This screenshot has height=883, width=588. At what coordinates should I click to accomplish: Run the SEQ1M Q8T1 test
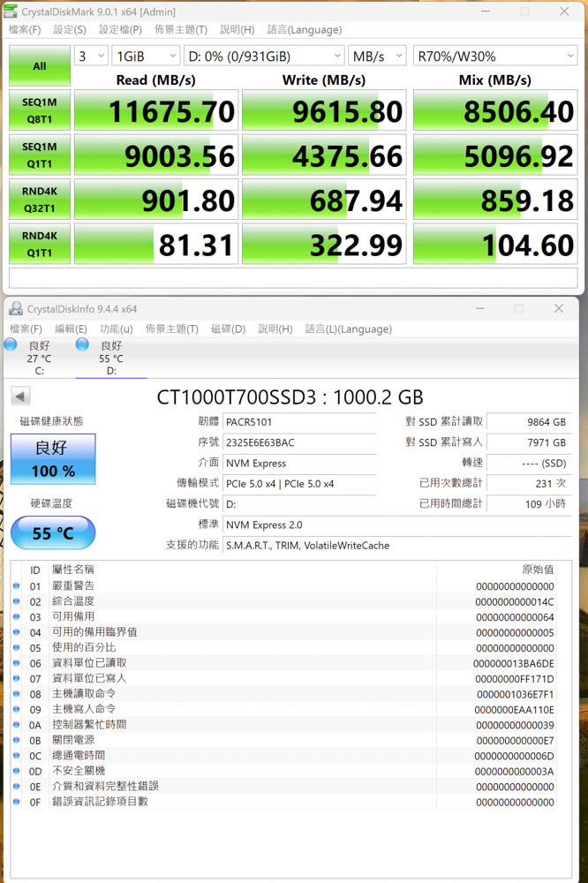pos(40,110)
